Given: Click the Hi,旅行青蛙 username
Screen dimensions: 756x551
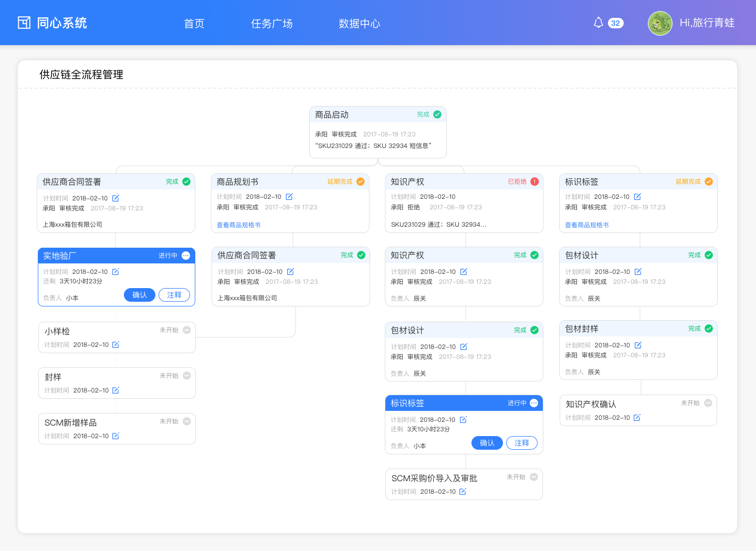Looking at the screenshot, I should click(707, 23).
